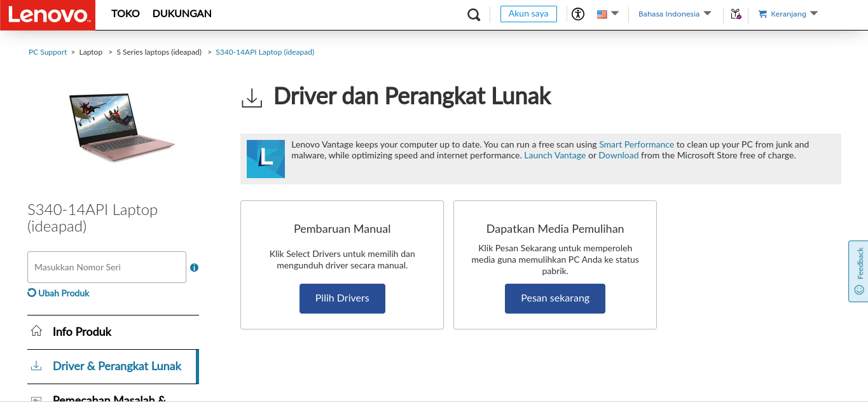Click the Dapatkan Media Pemulihan card heading
868x402 pixels.
[555, 229]
